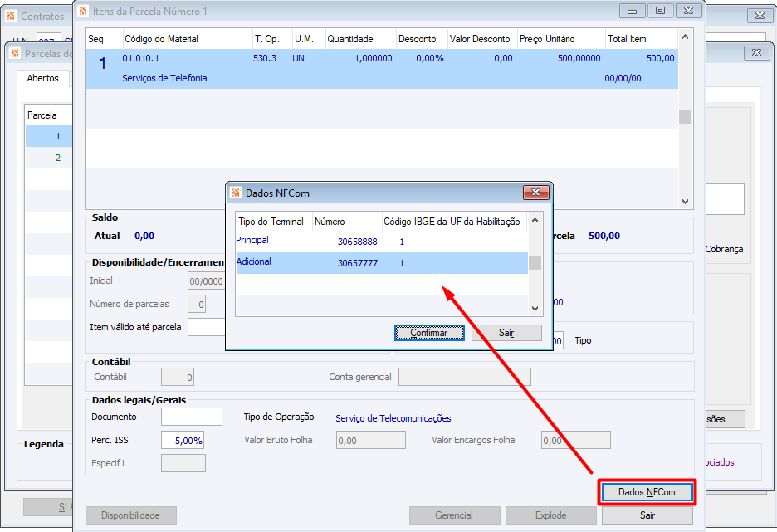This screenshot has height=532, width=777.
Task: Click items grid scroll up arrow
Action: 685,37
